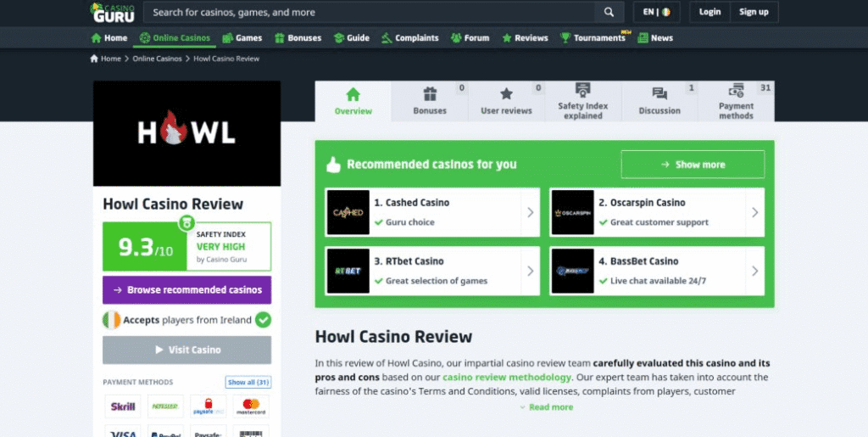868x437 pixels.
Task: Click the safety index badge icon
Action: pos(186,222)
